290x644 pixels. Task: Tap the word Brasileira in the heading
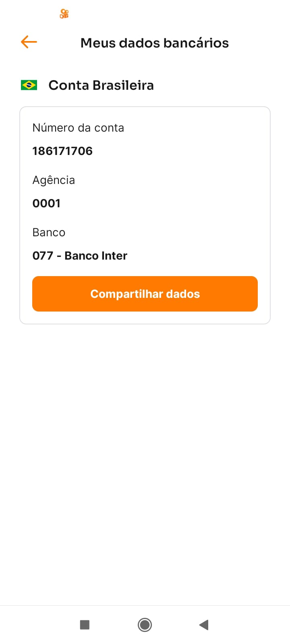click(x=123, y=85)
